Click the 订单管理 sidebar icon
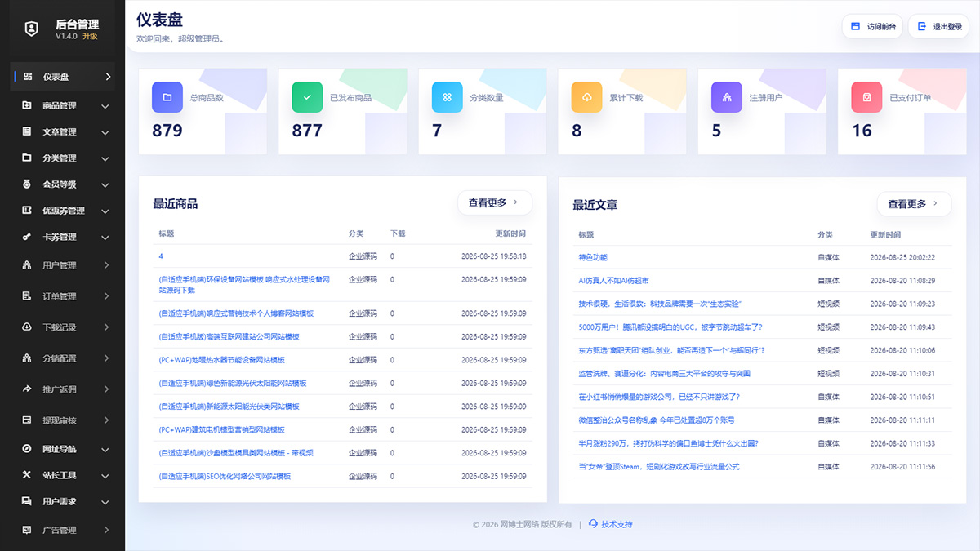This screenshot has height=551, width=980. [27, 296]
